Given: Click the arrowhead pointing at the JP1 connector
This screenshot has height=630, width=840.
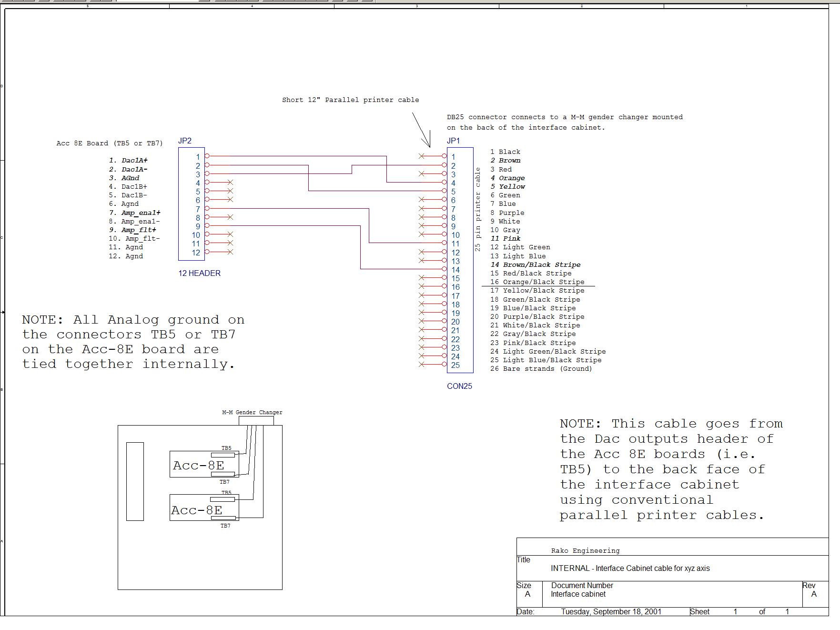Looking at the screenshot, I should (x=429, y=144).
